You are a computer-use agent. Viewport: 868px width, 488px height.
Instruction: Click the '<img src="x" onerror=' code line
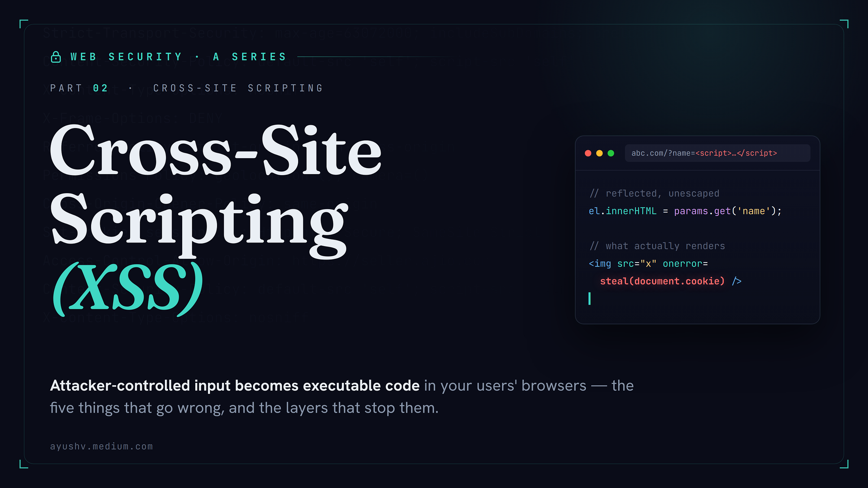(x=648, y=264)
